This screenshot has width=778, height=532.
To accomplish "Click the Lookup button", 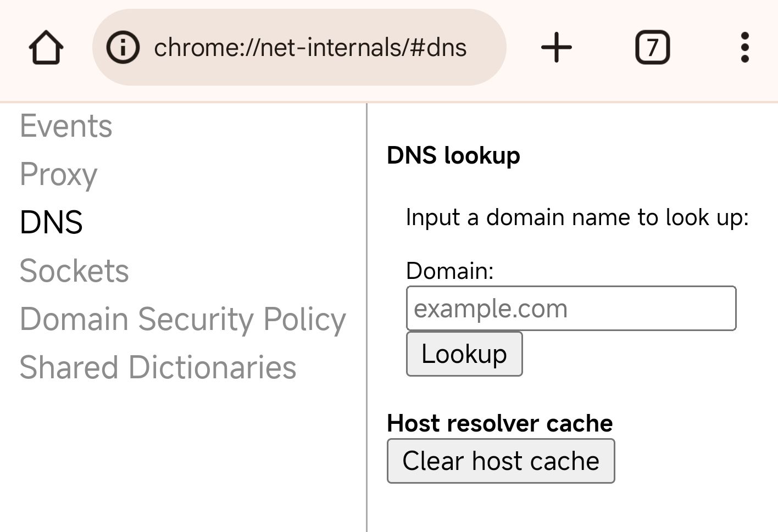I will (464, 354).
